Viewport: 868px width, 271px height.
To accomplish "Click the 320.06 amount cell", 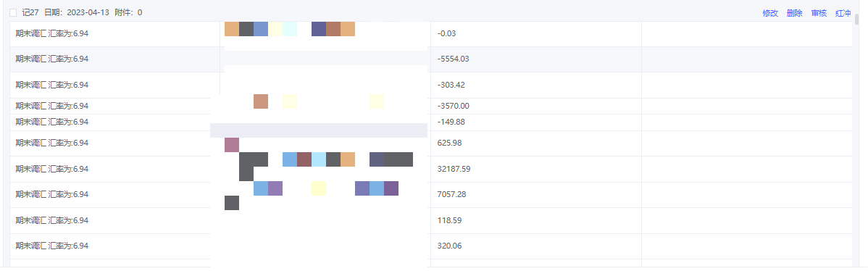I will [x=536, y=246].
